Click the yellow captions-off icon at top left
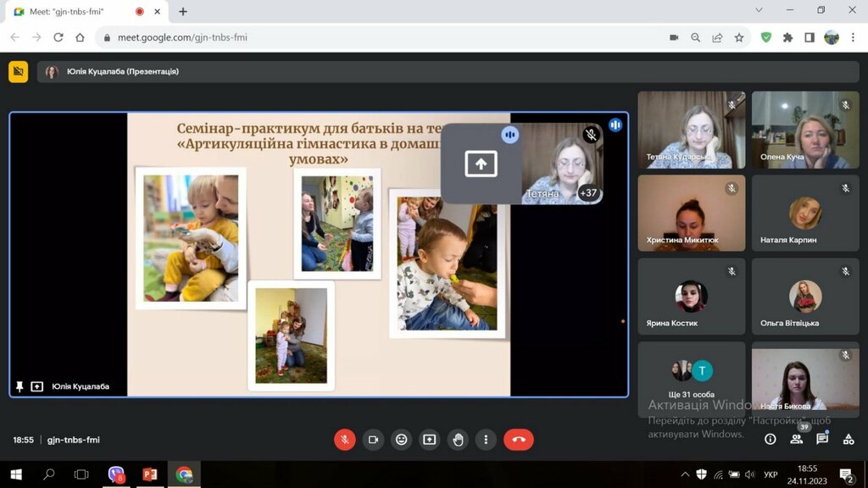868x488 pixels. click(19, 72)
